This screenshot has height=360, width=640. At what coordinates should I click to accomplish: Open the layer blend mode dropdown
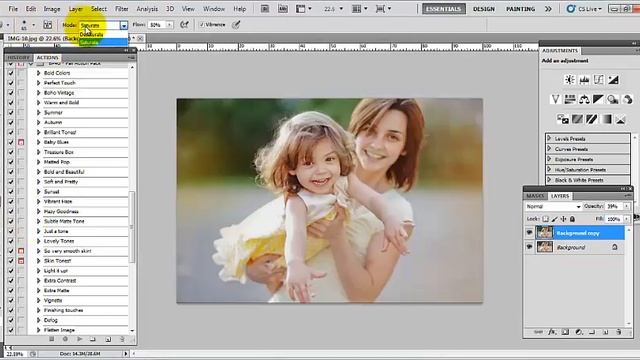pyautogui.click(x=553, y=207)
